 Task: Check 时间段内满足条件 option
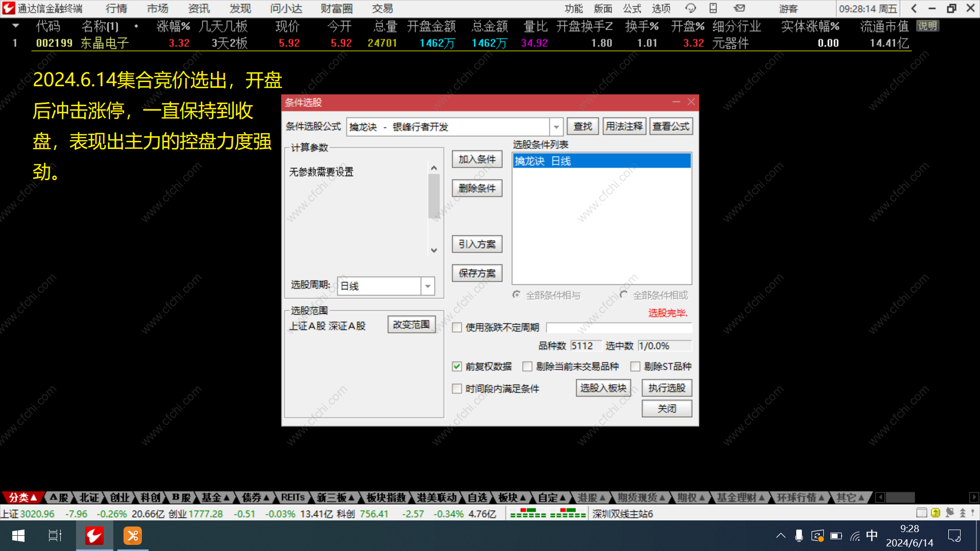coord(457,389)
